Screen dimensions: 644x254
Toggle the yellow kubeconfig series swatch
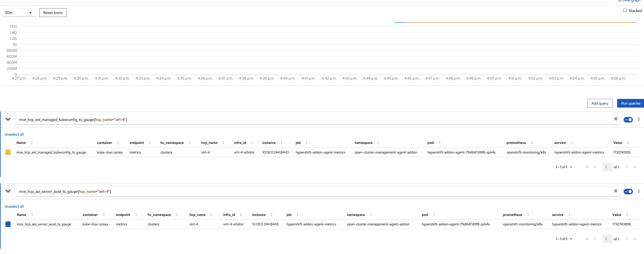point(8,152)
